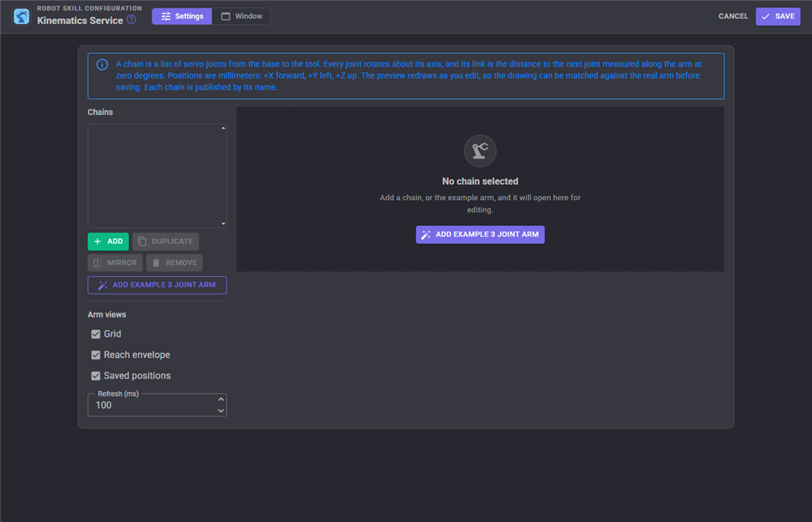Click the robot arm icon above No chain selected
Screen dimensions: 812x522
pos(480,151)
